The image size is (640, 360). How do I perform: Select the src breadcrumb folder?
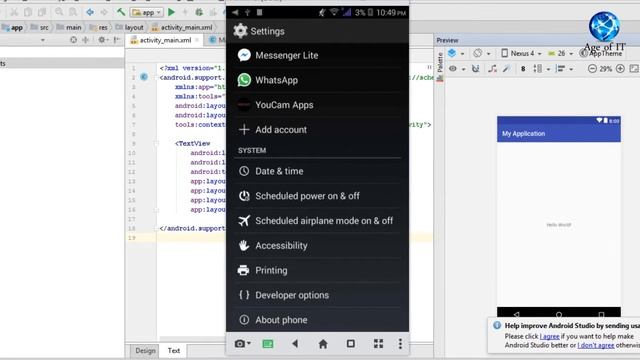tap(40, 27)
